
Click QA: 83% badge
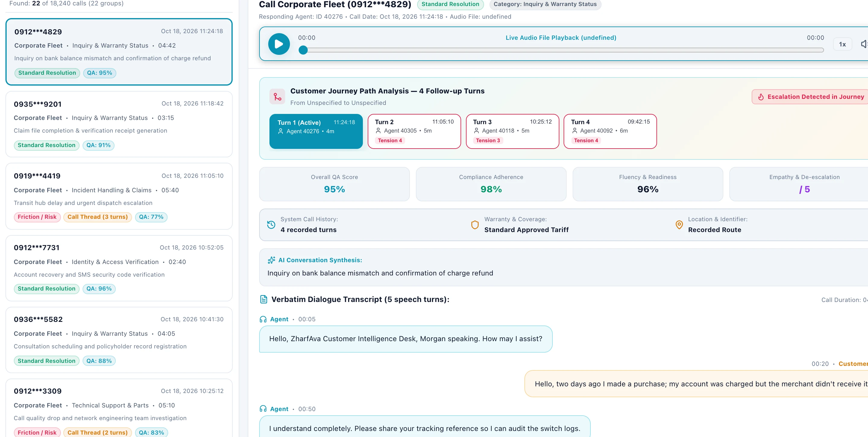pyautogui.click(x=151, y=432)
